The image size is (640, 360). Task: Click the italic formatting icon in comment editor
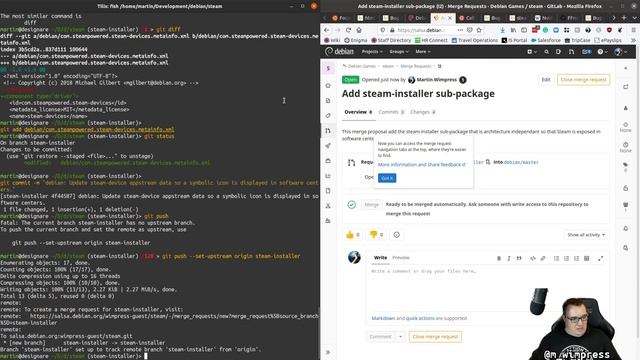509,258
